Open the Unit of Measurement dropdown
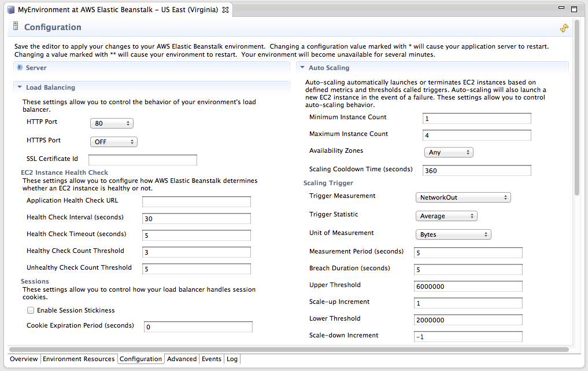This screenshot has height=371, width=588. point(453,234)
